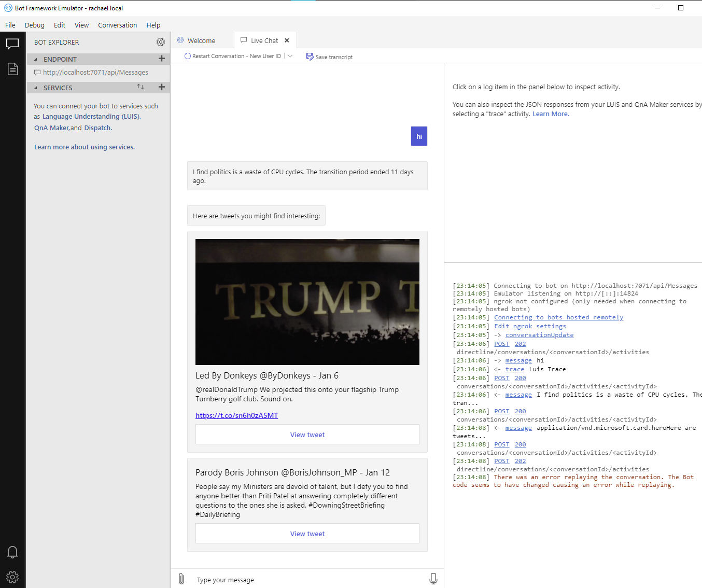702x588 pixels.
Task: Switch to the Live Chat tab
Action: (x=264, y=40)
